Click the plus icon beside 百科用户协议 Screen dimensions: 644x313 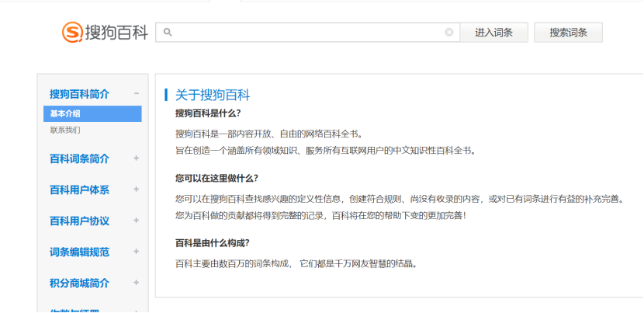pos(137,221)
